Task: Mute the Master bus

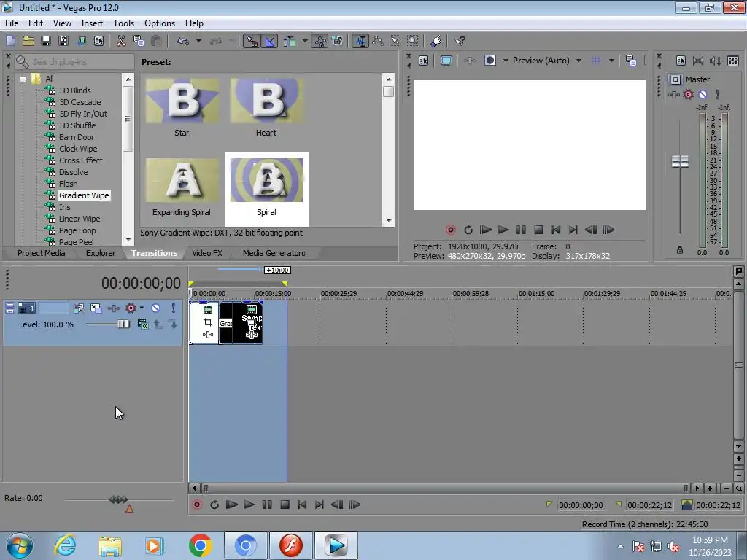Action: point(703,94)
